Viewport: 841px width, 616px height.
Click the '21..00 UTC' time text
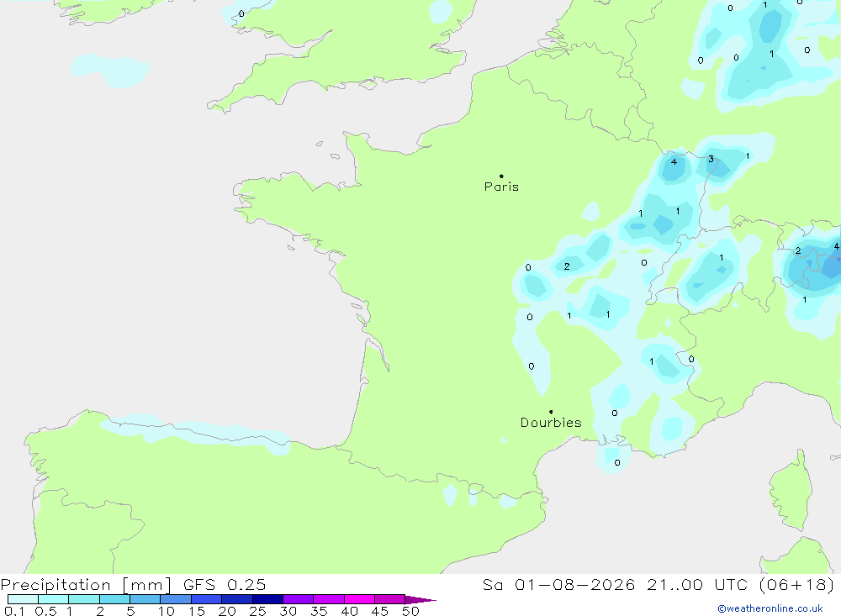pos(696,585)
